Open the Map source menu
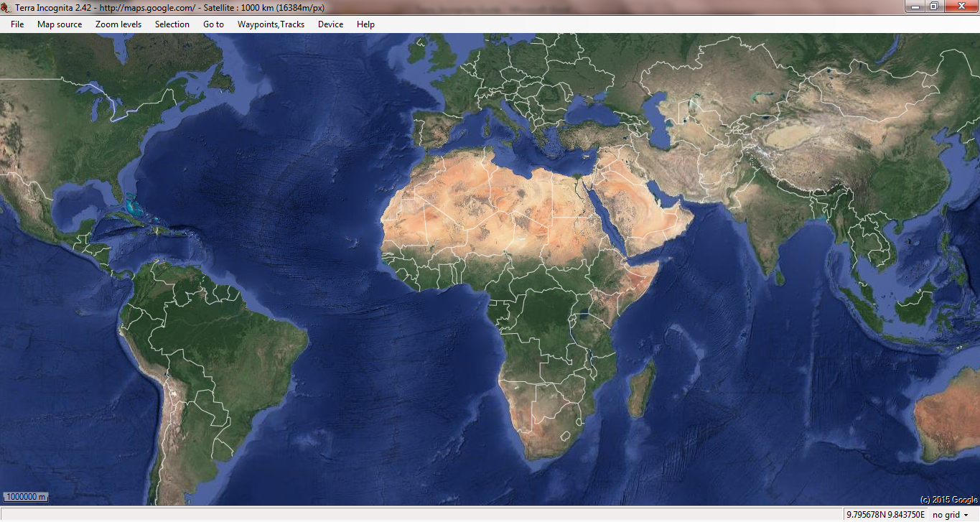Screen dimensions: 980x522 [x=60, y=24]
